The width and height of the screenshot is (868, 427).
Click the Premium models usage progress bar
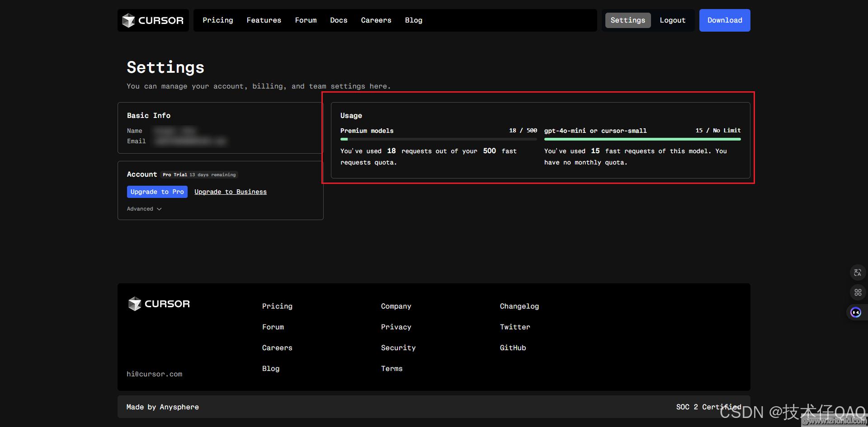(x=439, y=139)
